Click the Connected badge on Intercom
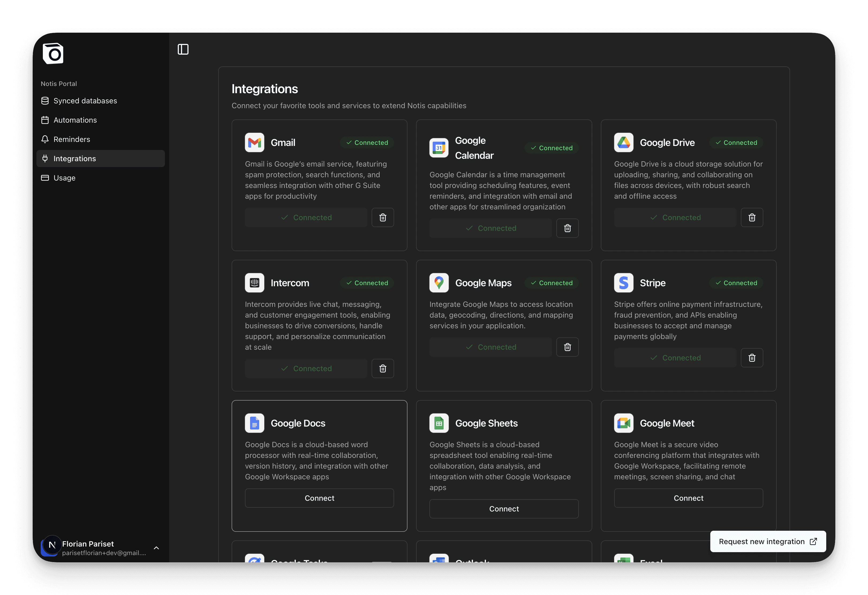This screenshot has height=595, width=868. tap(367, 283)
